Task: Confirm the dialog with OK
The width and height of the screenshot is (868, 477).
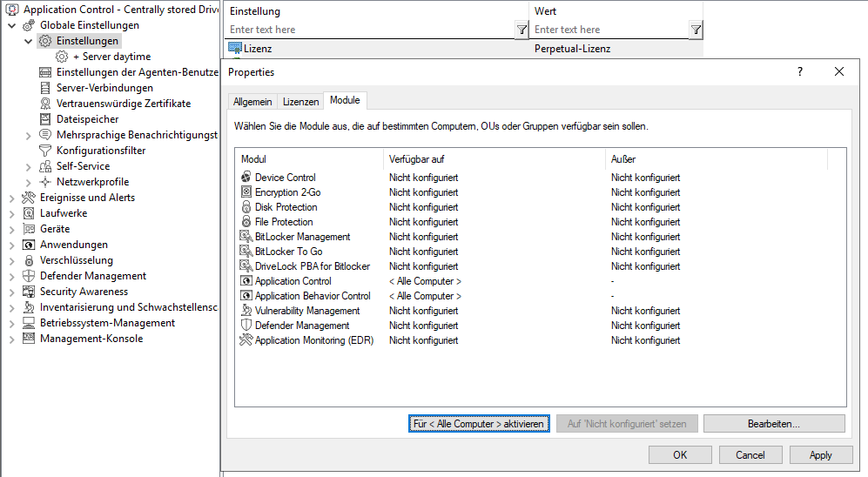Action: point(680,454)
